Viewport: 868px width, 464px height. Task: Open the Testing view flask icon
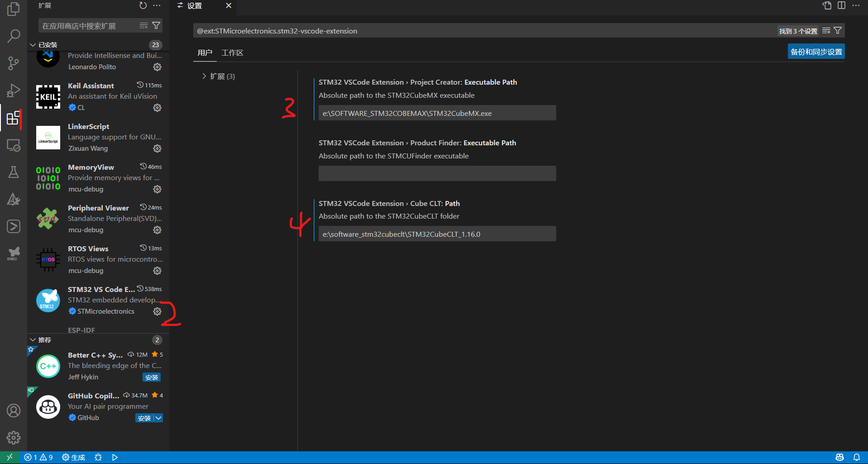pyautogui.click(x=13, y=172)
